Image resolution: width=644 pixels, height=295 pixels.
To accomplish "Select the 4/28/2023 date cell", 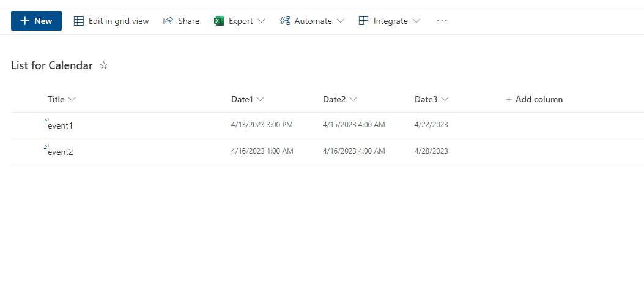I will (431, 151).
